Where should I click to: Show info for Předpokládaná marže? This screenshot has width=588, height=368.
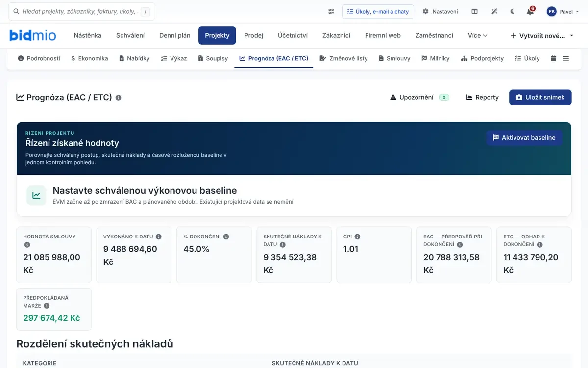(x=47, y=306)
